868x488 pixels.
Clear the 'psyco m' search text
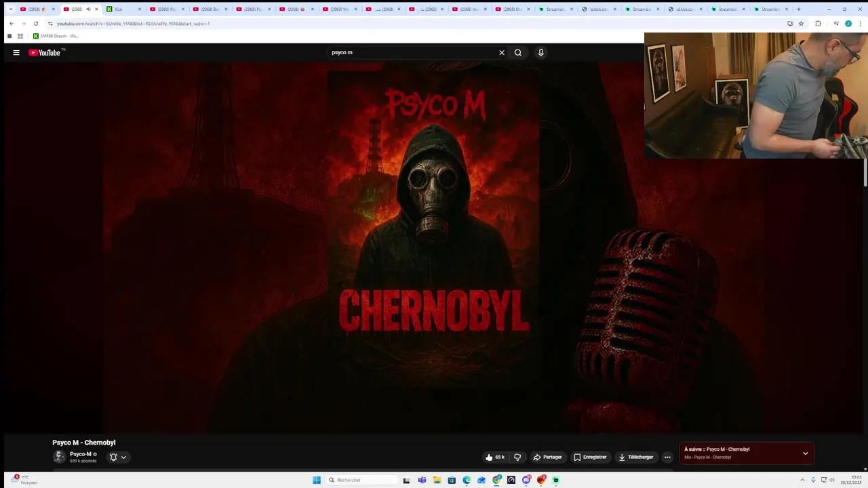(502, 52)
